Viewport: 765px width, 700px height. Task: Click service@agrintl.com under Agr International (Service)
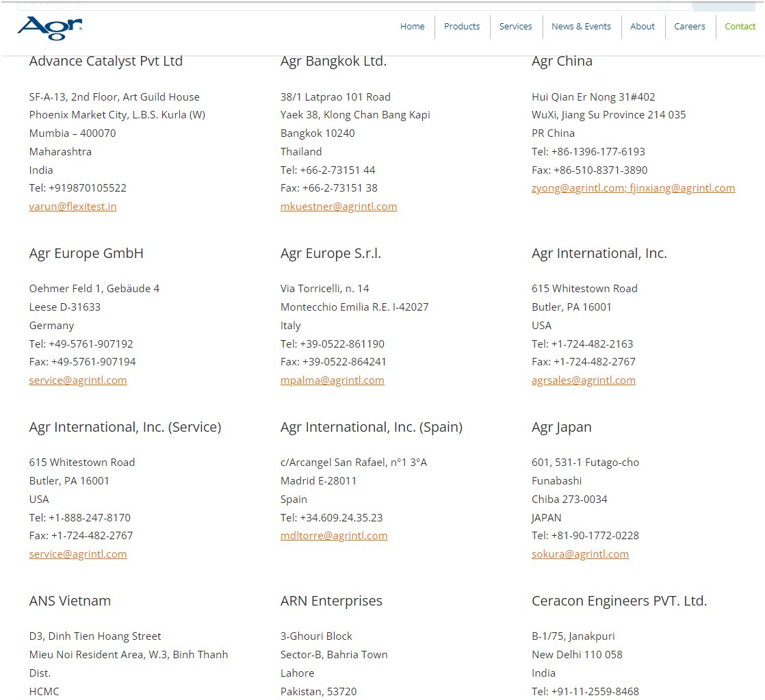click(x=78, y=554)
